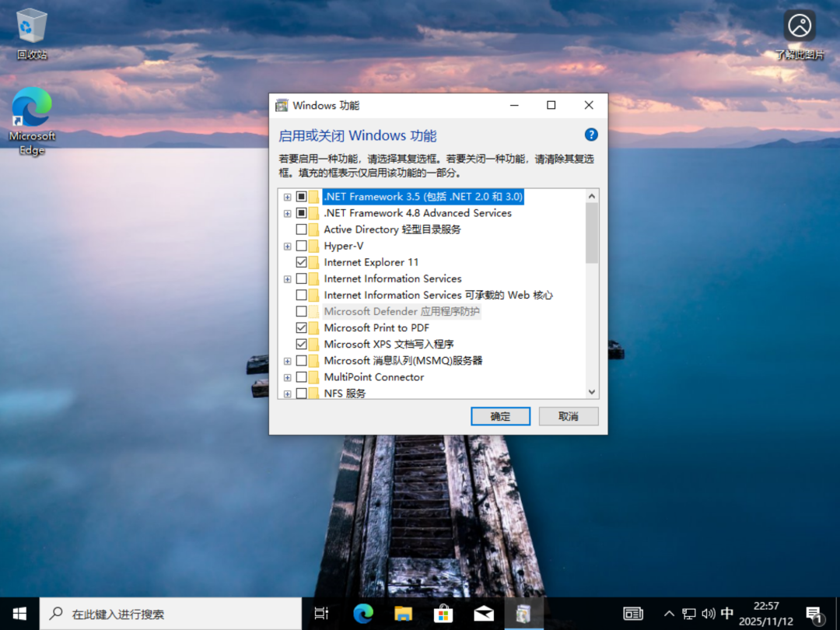Maximize the Windows 功能 dialog
This screenshot has width=840, height=630.
coord(551,106)
